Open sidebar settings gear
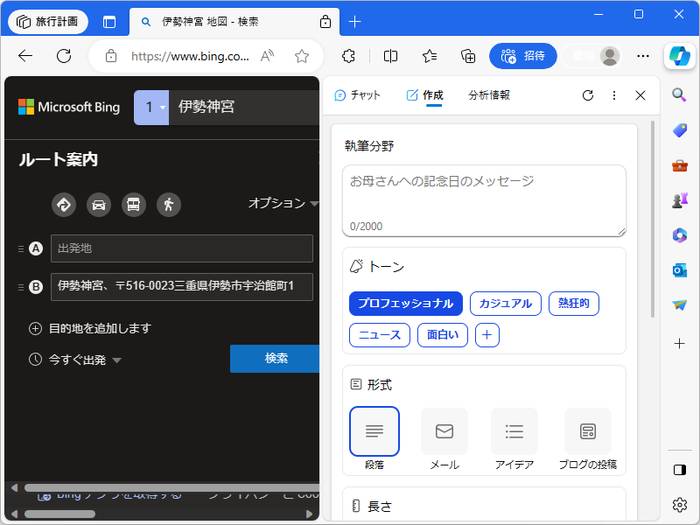700x525 pixels. pos(679,504)
